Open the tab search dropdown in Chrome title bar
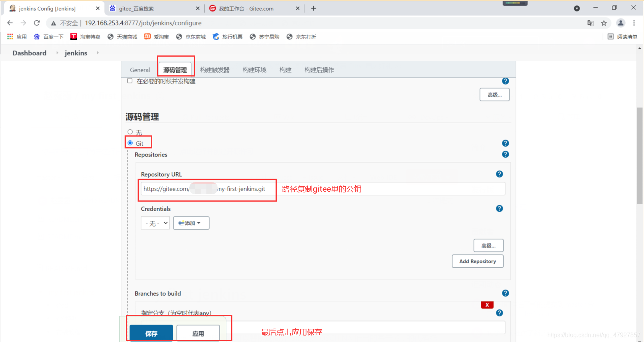 click(577, 8)
